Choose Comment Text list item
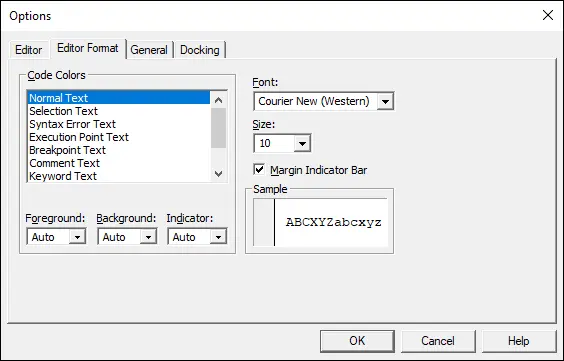This screenshot has width=564, height=361. [119, 163]
